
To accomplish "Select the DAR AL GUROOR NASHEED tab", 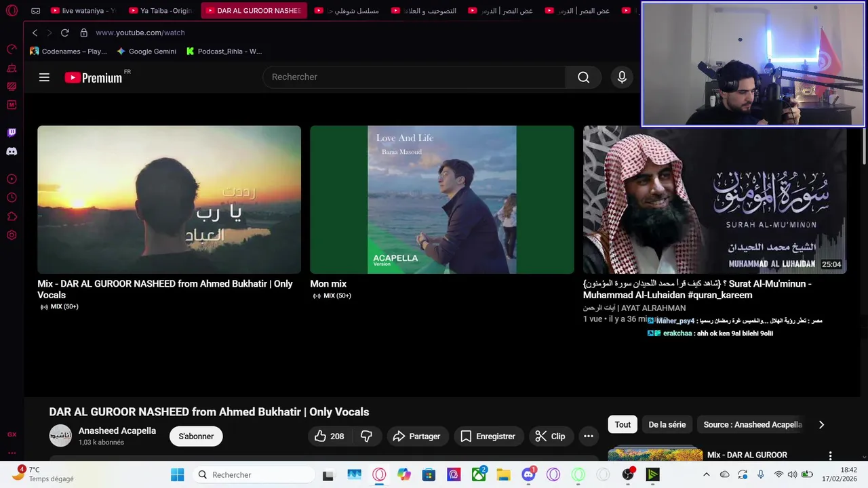I will tap(254, 11).
